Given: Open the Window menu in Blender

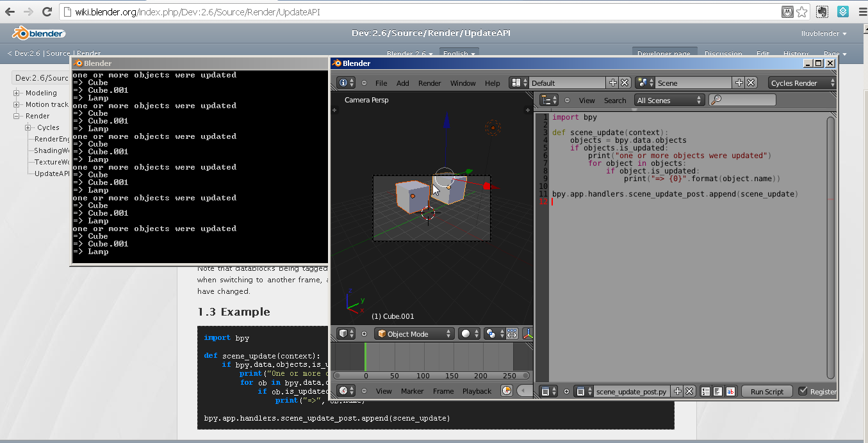Looking at the screenshot, I should pyautogui.click(x=463, y=83).
